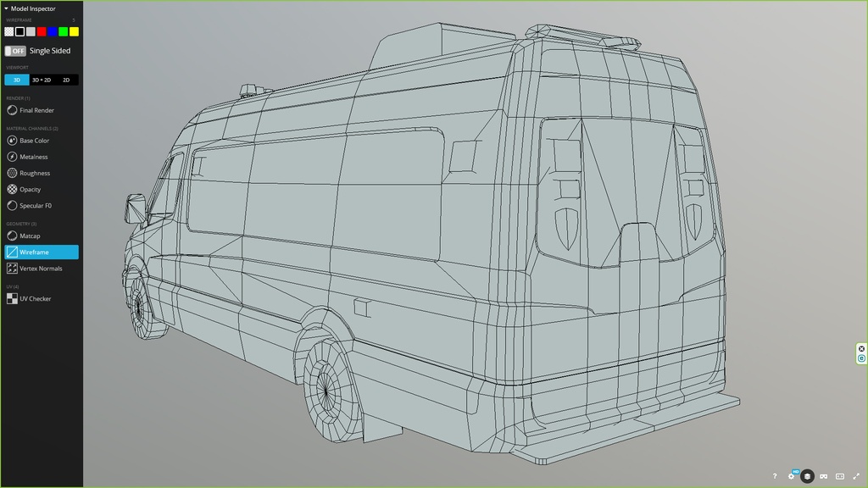Toggle the Single Sided switch
Viewport: 868px width, 488px height.
15,51
